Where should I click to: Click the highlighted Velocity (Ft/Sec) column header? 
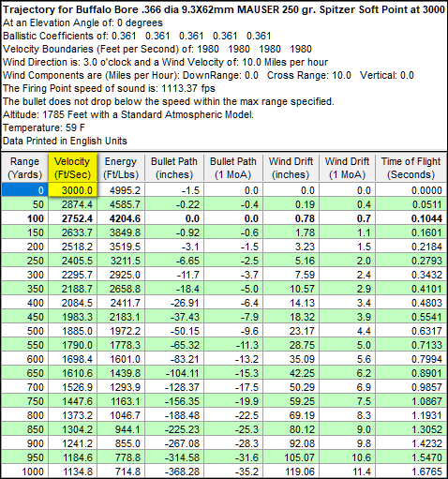[x=72, y=168]
